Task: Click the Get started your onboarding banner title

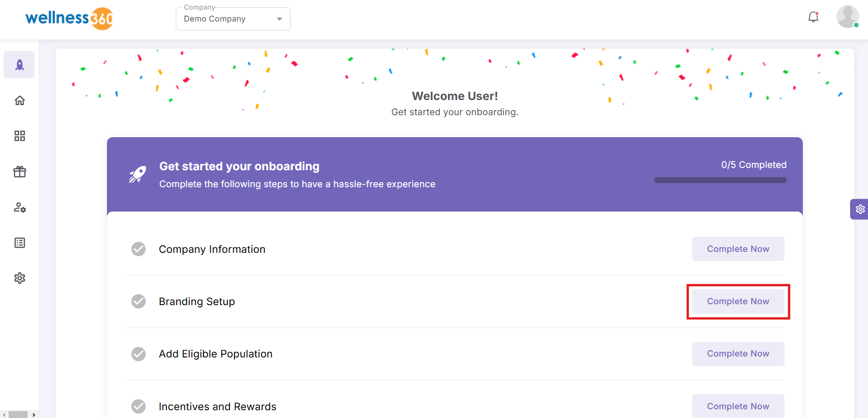Action: coord(239,166)
